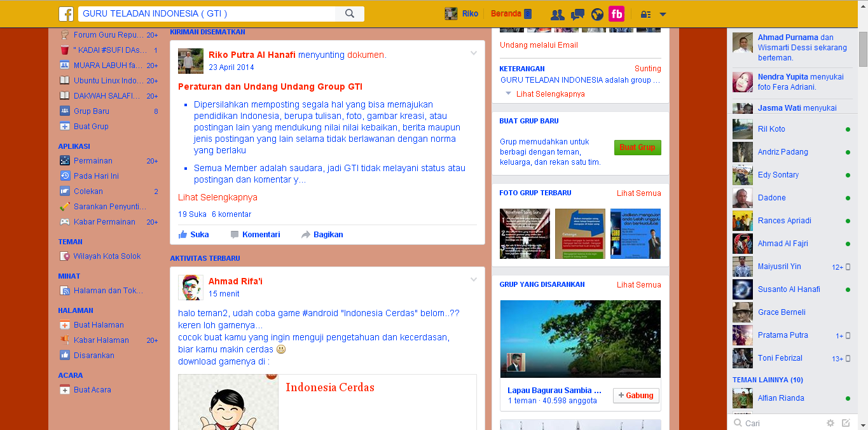Screen dimensions: 868x430
Task: Open the pinned post options chevron
Action: (473, 53)
